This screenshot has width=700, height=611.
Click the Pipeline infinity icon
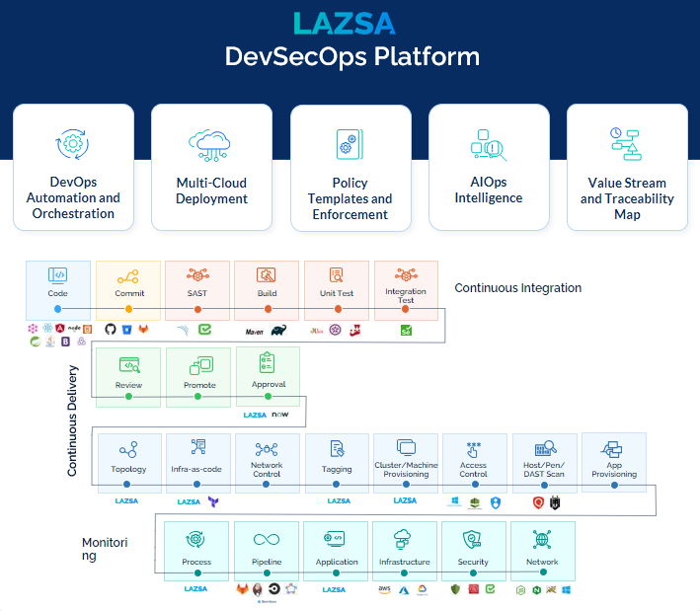pos(267,540)
